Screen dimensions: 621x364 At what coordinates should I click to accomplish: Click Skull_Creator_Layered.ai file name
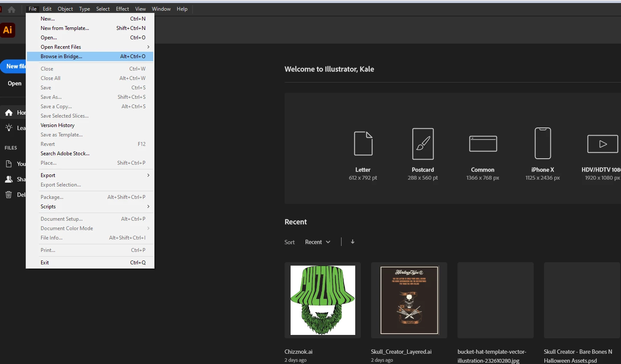pos(401,352)
